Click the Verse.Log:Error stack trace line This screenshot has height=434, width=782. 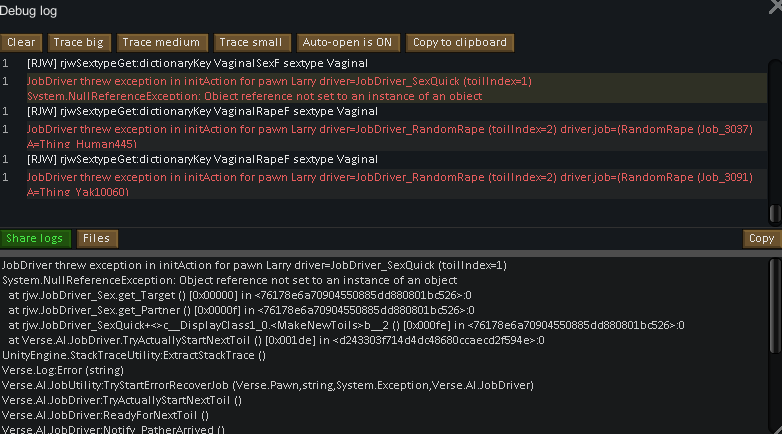point(63,370)
